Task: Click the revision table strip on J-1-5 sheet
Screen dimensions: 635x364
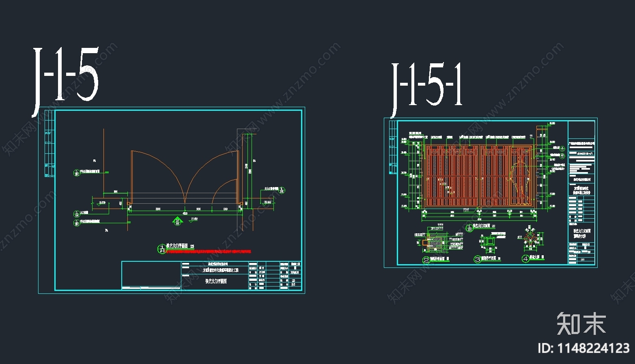Action: 50,143
